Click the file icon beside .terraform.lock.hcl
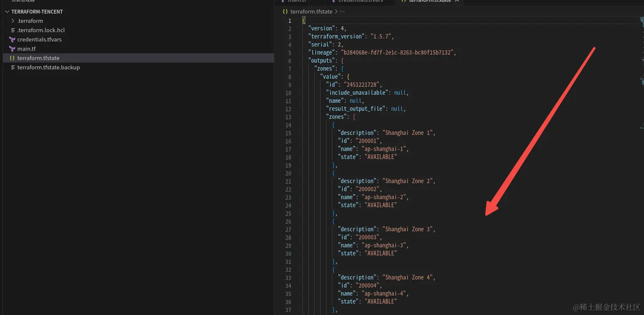644x315 pixels. (x=13, y=30)
